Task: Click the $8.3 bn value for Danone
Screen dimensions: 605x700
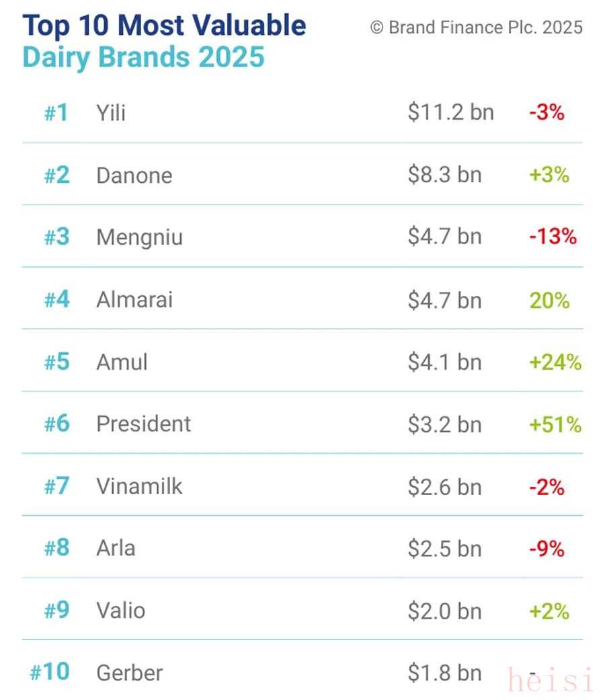Action: (444, 175)
